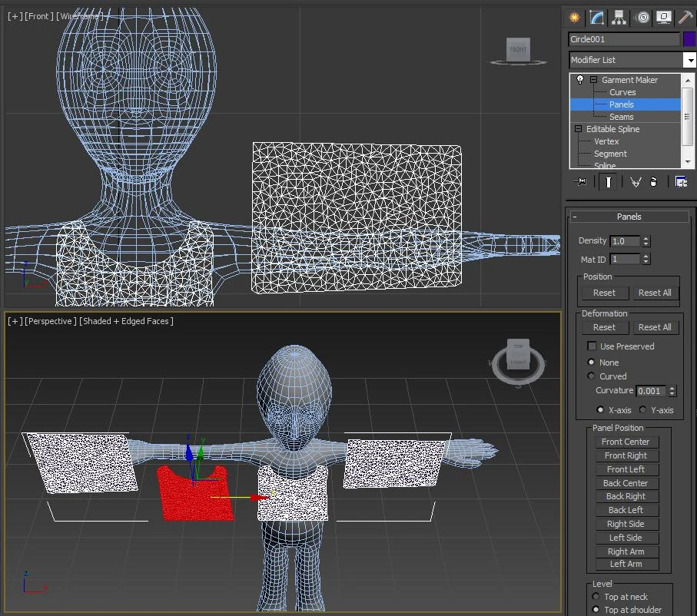Viewport: 697px width, 616px height.
Task: Select Seams sub-object in modifier stack
Action: (x=622, y=117)
